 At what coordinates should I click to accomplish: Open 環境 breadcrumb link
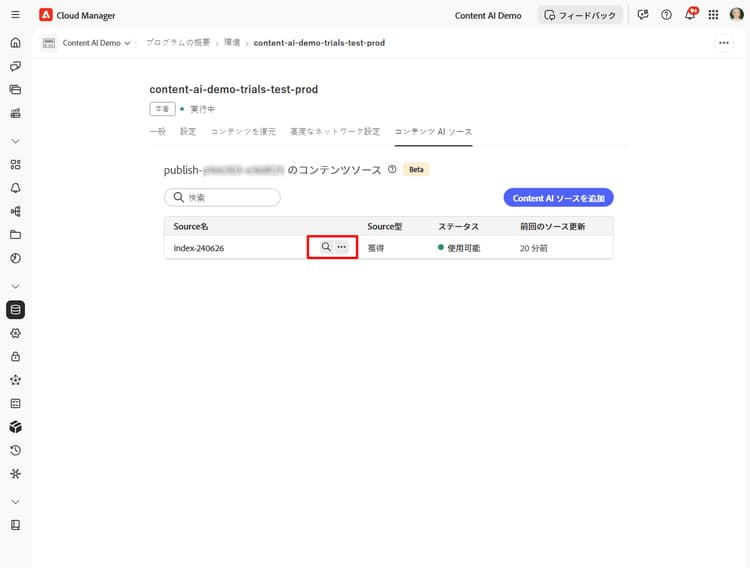coord(232,43)
